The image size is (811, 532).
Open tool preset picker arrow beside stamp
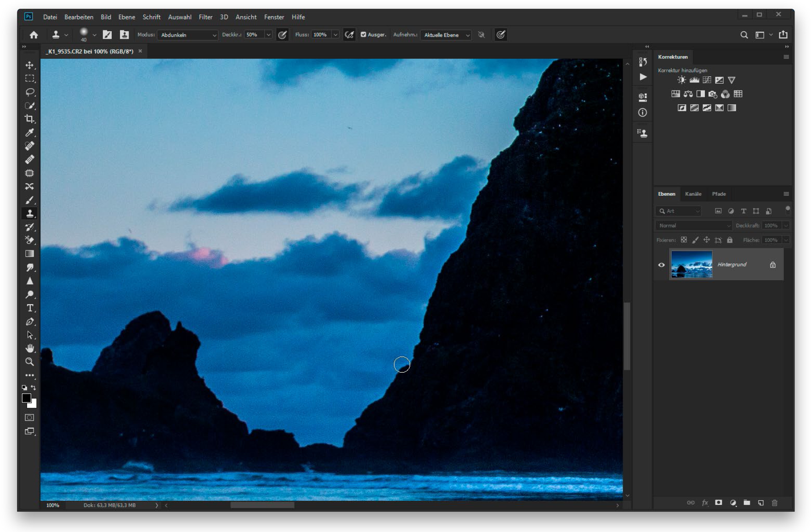pyautogui.click(x=66, y=35)
